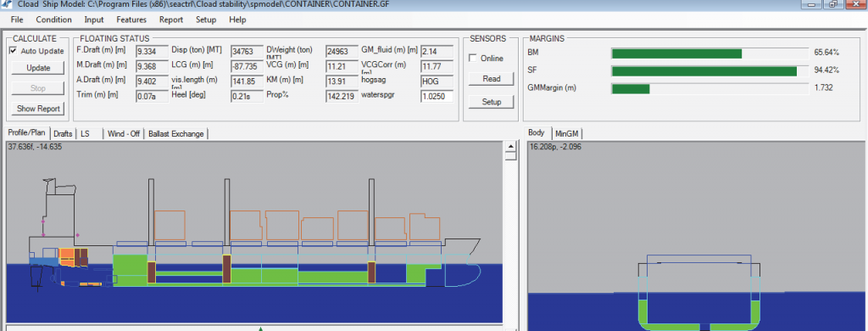Click the Cload ship app icon in title bar

coord(7,4)
